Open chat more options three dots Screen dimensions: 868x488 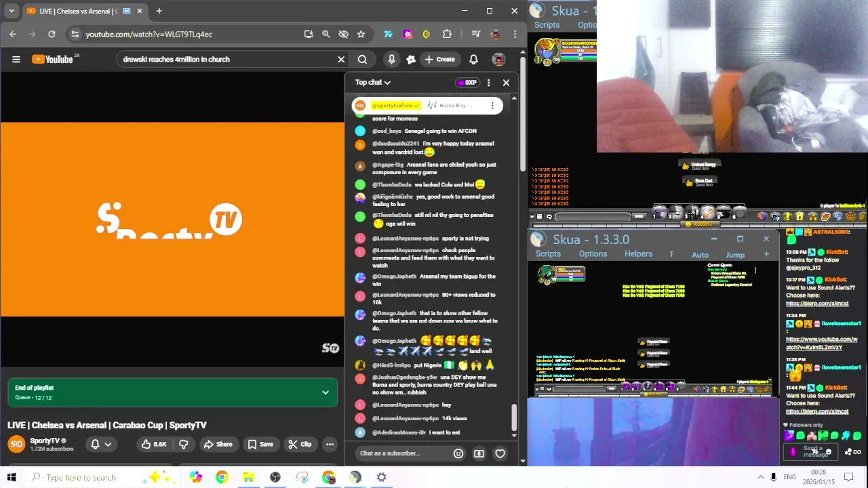click(488, 83)
